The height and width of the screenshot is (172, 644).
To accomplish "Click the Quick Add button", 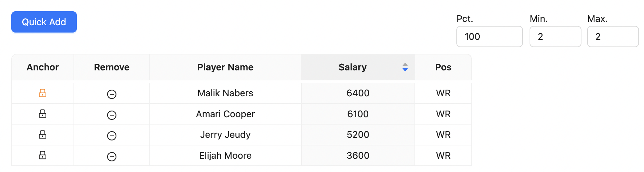I will pyautogui.click(x=44, y=22).
